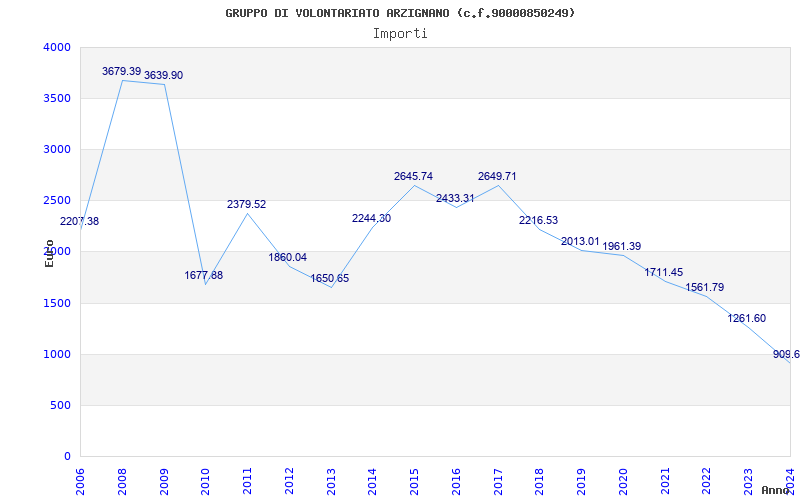Click the Importi subtitle

coord(400,34)
